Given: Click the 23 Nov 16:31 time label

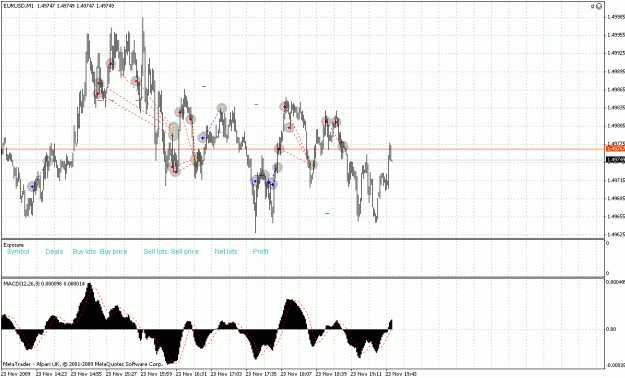Looking at the screenshot, I should click(x=191, y=374).
